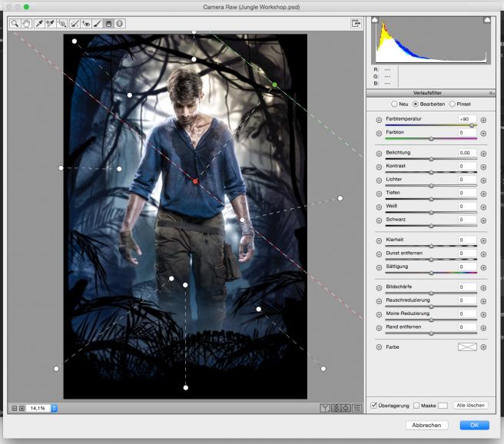The image size is (504, 444).
Task: Select the green gradient filter pin
Action: (x=274, y=84)
